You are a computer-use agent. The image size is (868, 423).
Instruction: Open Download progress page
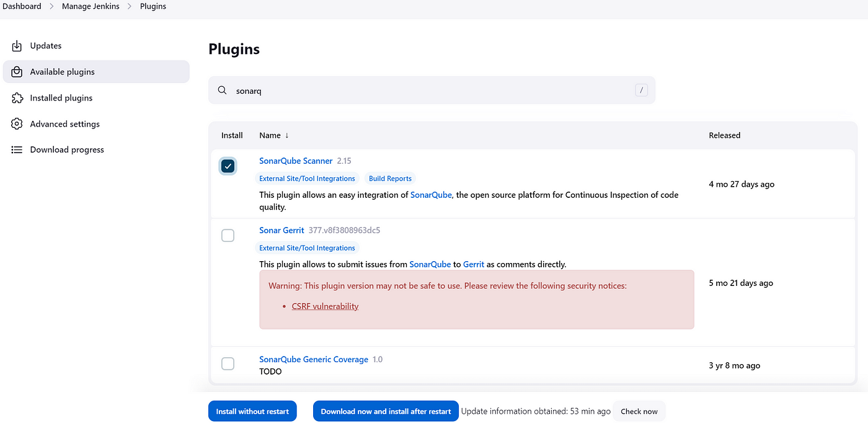point(96,150)
